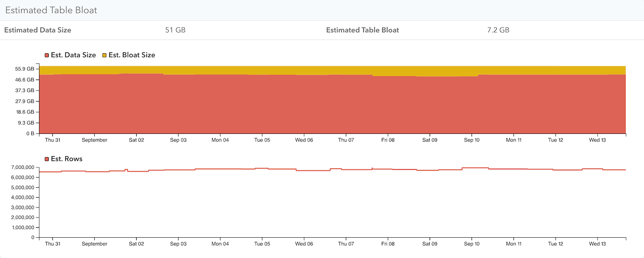Screen dimensions: 644x258
Task: Click 'Sat 02' on size chart axis
Action: [x=136, y=140]
